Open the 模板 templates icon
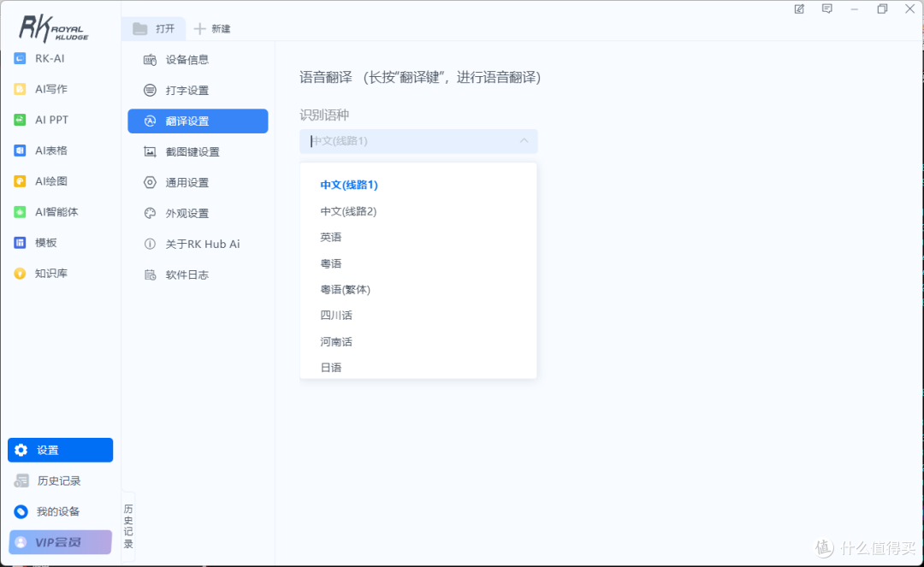The image size is (924, 567). click(20, 243)
